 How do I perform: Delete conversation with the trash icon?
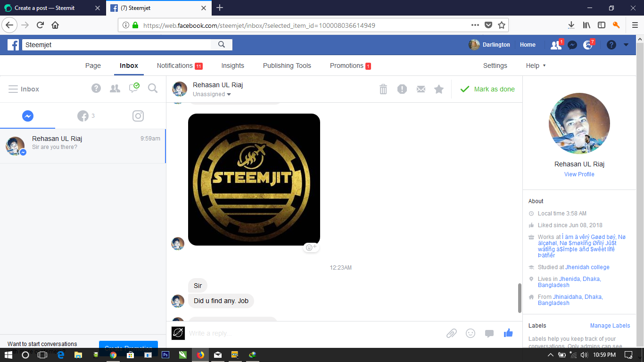pos(383,89)
